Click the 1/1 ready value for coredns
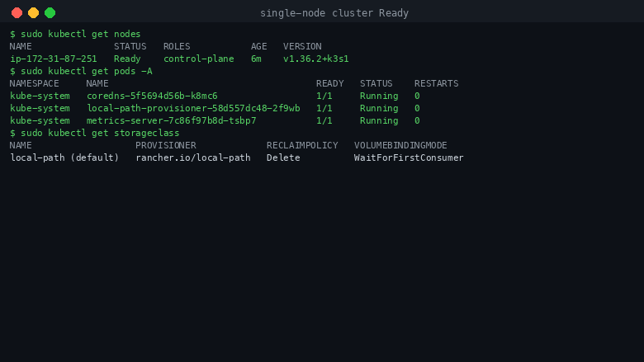 (x=324, y=96)
